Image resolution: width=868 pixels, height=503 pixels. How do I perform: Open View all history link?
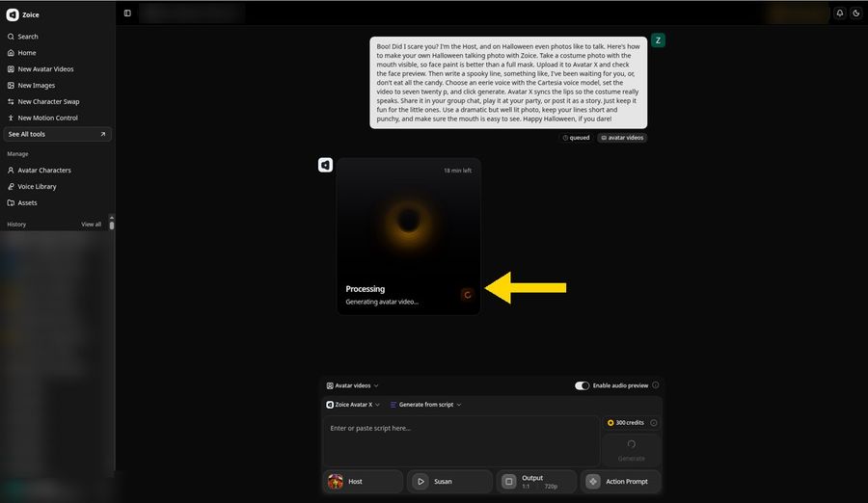(92, 225)
